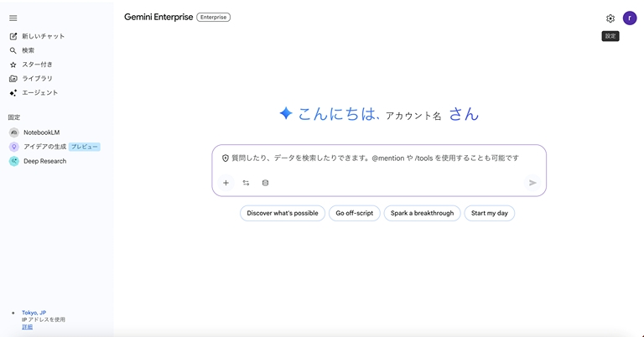Click the アカウント名 greeting text
Screen dimensions: 644x337
tap(413, 117)
